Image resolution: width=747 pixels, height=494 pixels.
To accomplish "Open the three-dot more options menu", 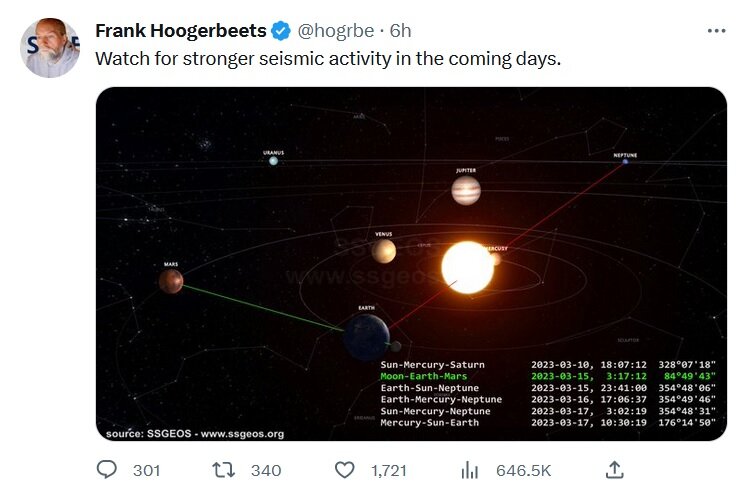I will [x=716, y=31].
